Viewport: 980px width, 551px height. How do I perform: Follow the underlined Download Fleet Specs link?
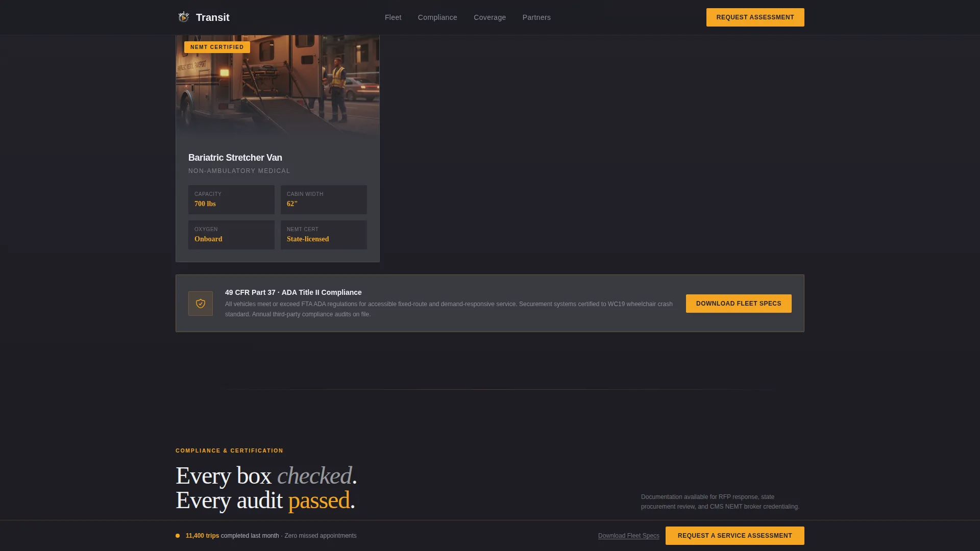point(629,536)
